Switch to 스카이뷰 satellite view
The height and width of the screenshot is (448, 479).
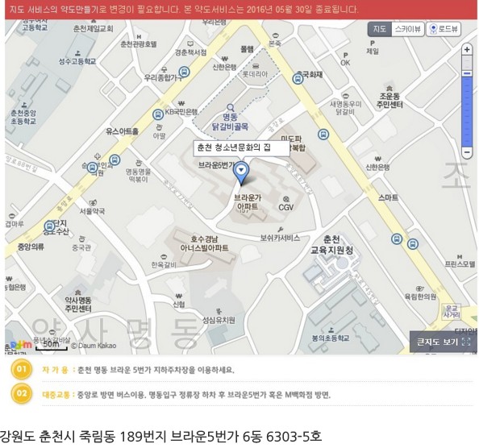coord(407,29)
